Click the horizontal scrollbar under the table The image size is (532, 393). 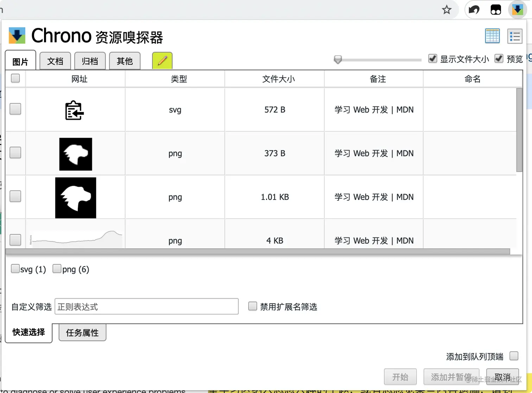click(x=258, y=252)
